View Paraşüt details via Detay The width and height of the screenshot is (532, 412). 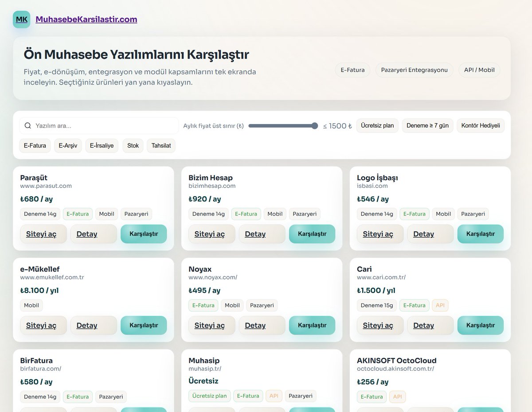[x=94, y=234]
